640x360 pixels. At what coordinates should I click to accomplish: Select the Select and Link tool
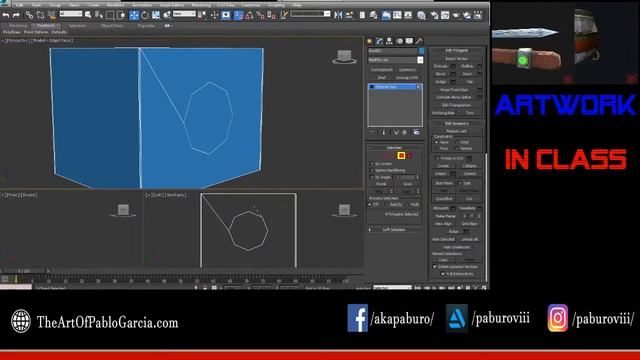(29, 16)
